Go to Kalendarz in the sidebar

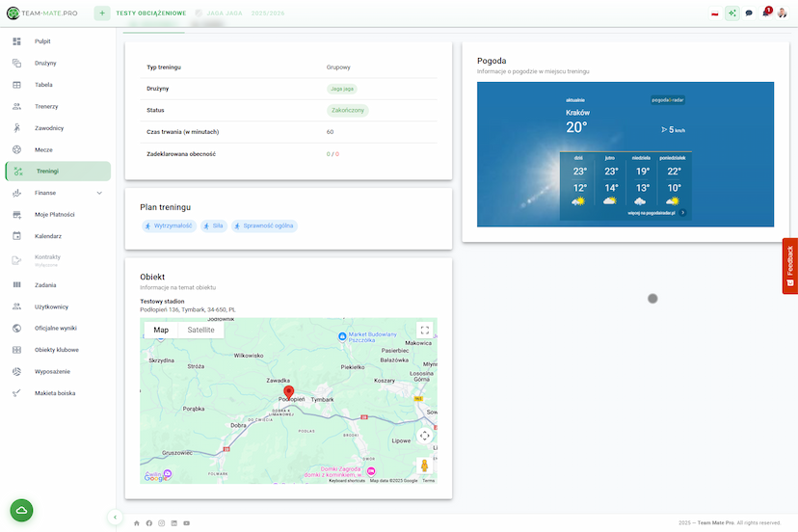(x=48, y=236)
